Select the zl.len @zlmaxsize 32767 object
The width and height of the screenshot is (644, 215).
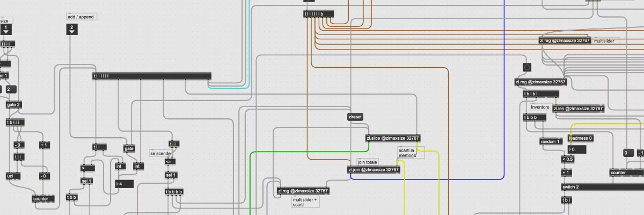[x=579, y=109]
